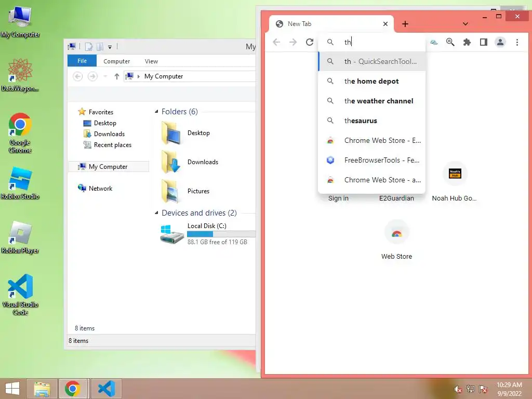Open Chrome Extensions puzzle icon

tap(467, 42)
